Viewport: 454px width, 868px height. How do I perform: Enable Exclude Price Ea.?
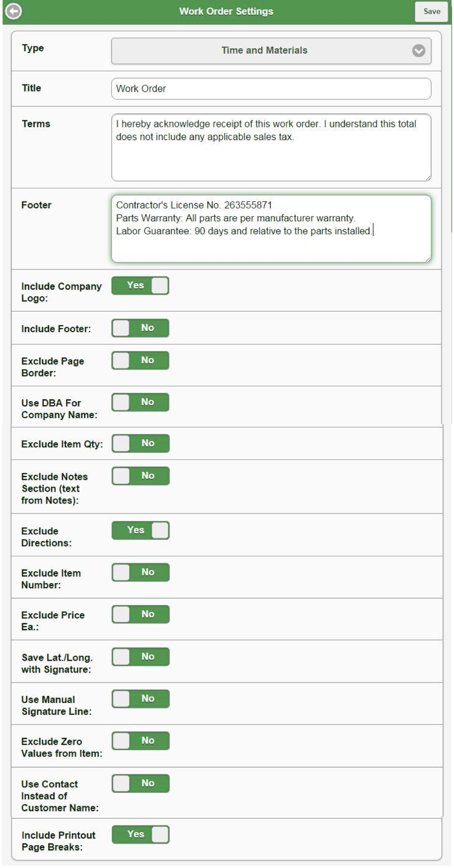click(141, 614)
